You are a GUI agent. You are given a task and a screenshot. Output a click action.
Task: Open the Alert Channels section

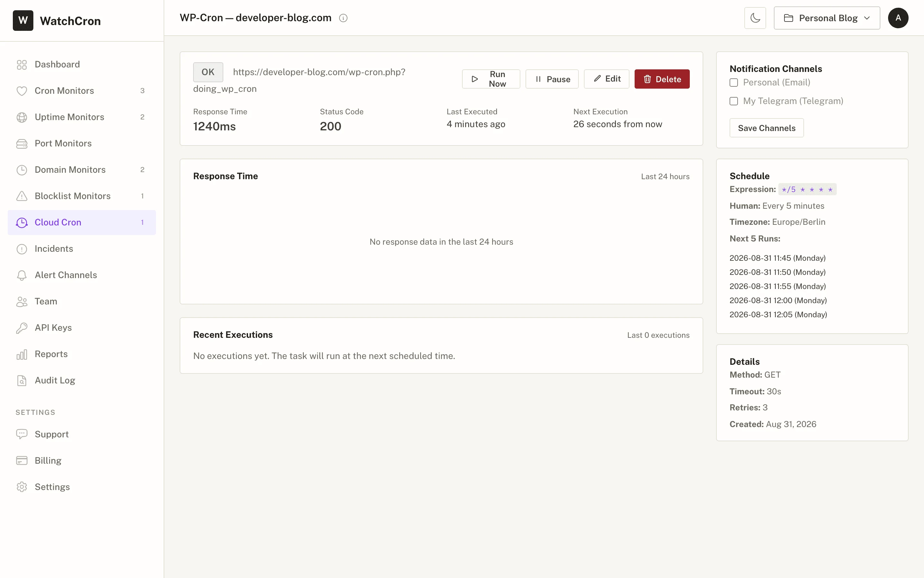[82, 275]
